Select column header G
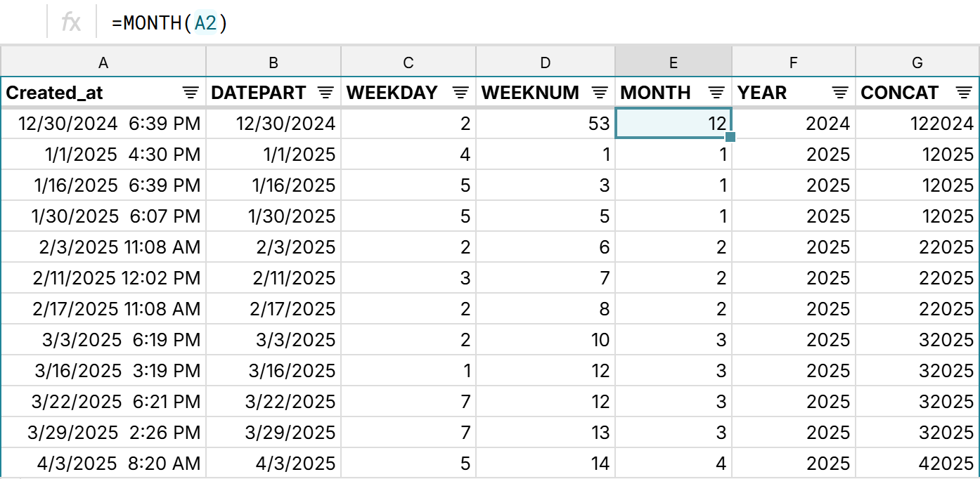 point(917,63)
